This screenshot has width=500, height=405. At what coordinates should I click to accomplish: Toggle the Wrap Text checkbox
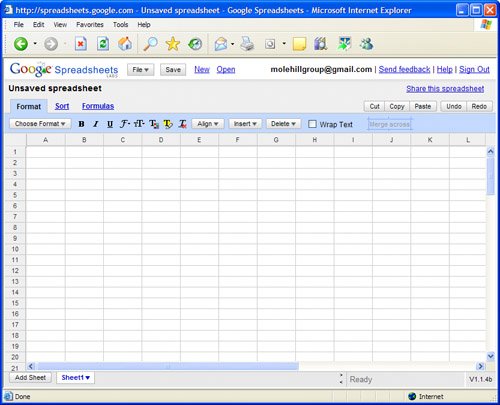[x=312, y=124]
